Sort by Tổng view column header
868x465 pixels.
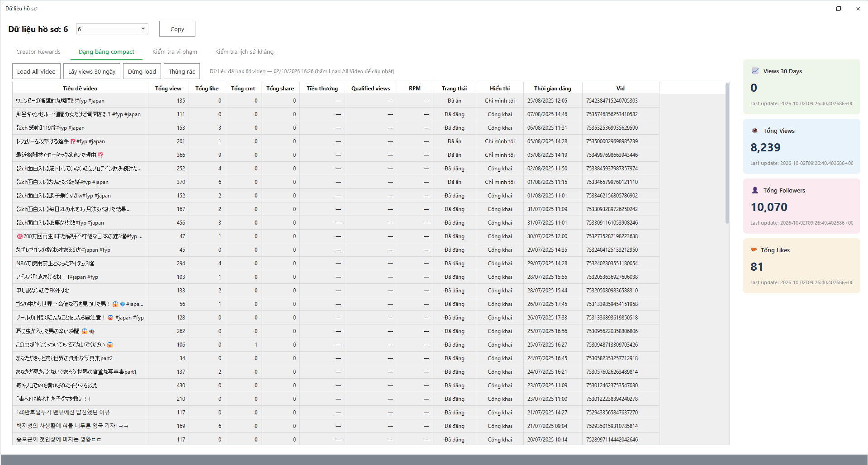pos(168,88)
